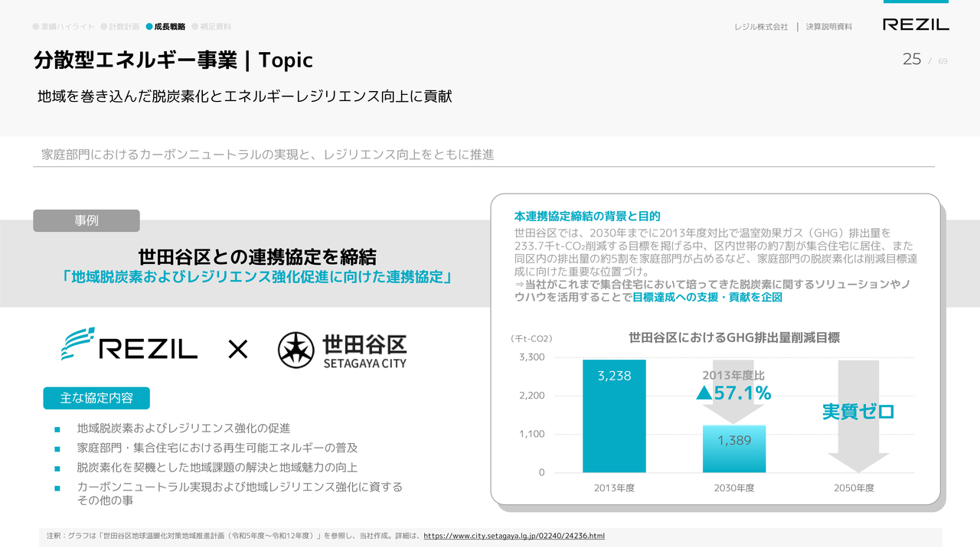This screenshot has width=980, height=551.
Task: Click the 2013年度 axis label
Action: click(614, 487)
